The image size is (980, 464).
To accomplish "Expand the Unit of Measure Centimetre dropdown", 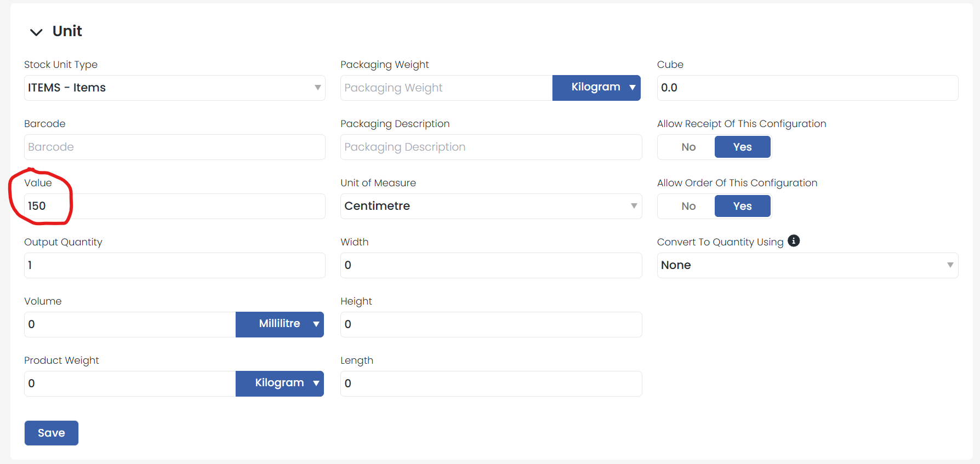I will point(491,206).
